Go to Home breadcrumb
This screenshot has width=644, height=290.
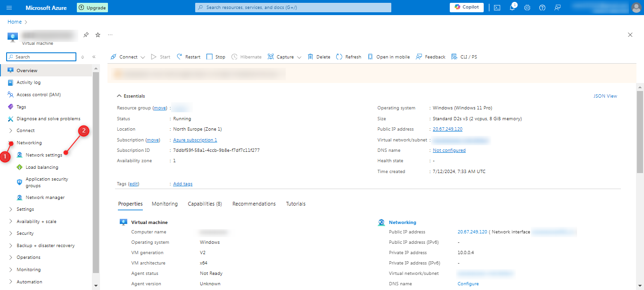coord(15,22)
